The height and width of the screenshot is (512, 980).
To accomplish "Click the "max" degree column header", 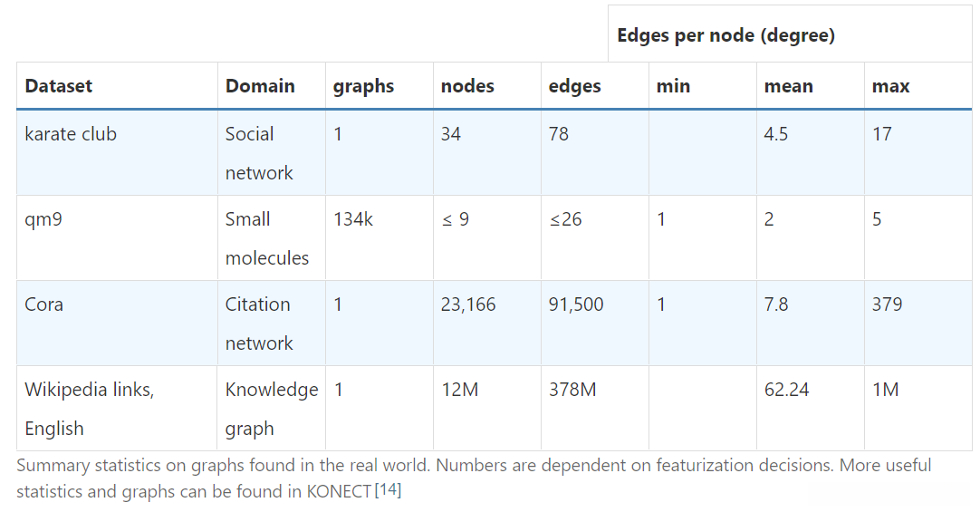I will (x=890, y=86).
